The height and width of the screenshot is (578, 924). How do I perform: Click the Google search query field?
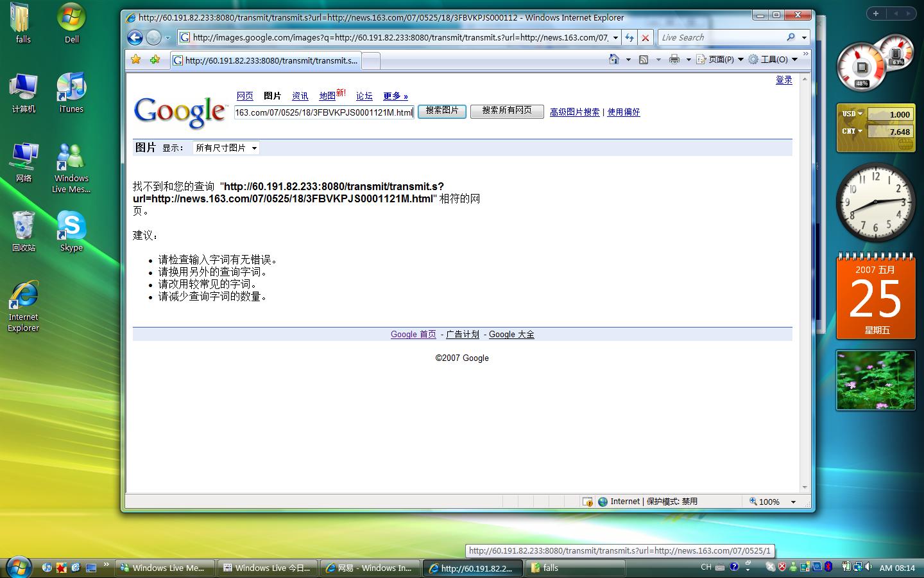[x=324, y=112]
